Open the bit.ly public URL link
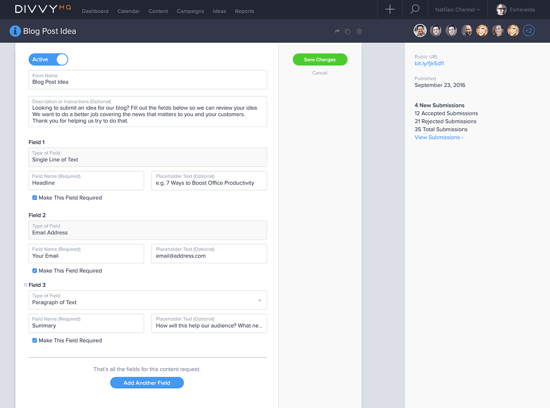550x408 pixels. coord(429,63)
